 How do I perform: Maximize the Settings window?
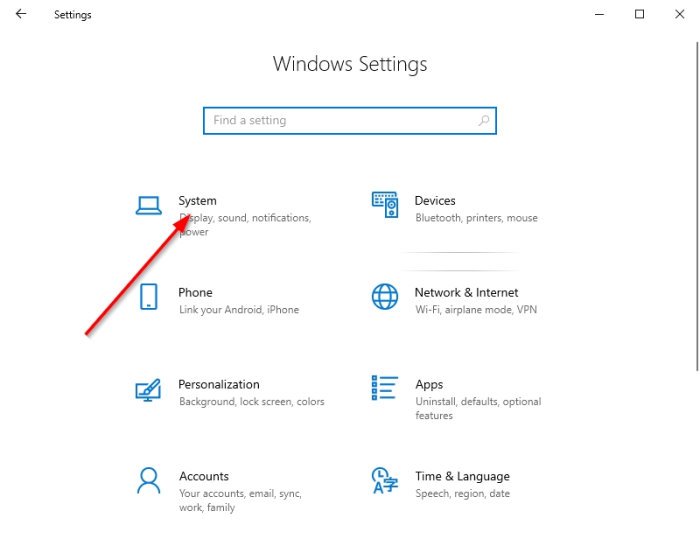tap(640, 14)
